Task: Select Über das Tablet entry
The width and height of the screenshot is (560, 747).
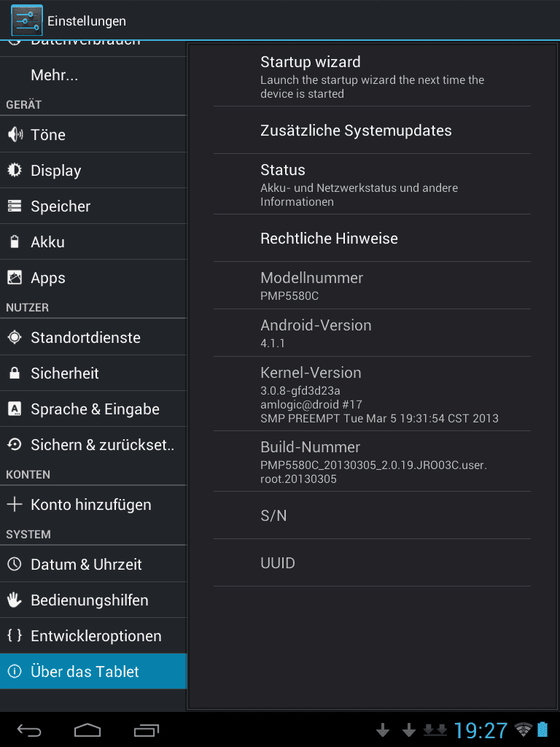Action: pos(93,671)
